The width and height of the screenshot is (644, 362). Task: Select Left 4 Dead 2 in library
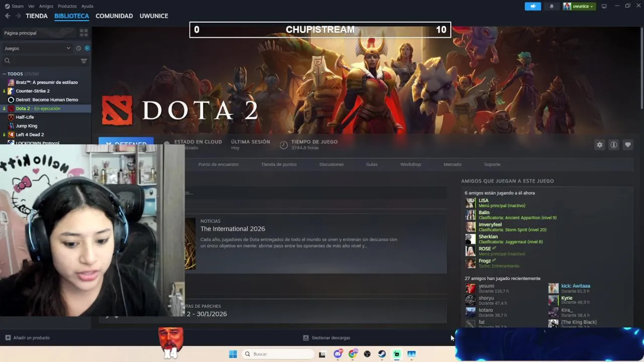point(30,135)
